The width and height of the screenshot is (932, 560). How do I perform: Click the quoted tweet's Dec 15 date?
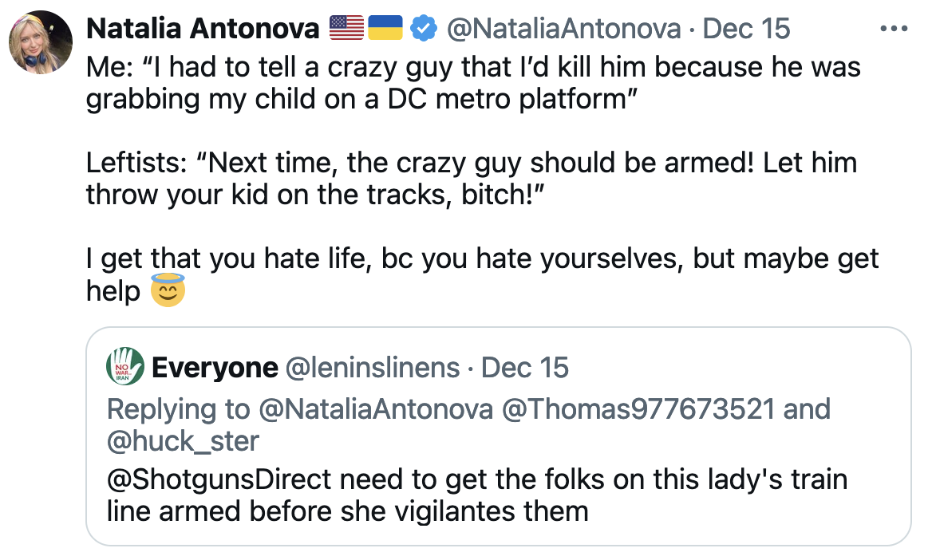pyautogui.click(x=525, y=368)
